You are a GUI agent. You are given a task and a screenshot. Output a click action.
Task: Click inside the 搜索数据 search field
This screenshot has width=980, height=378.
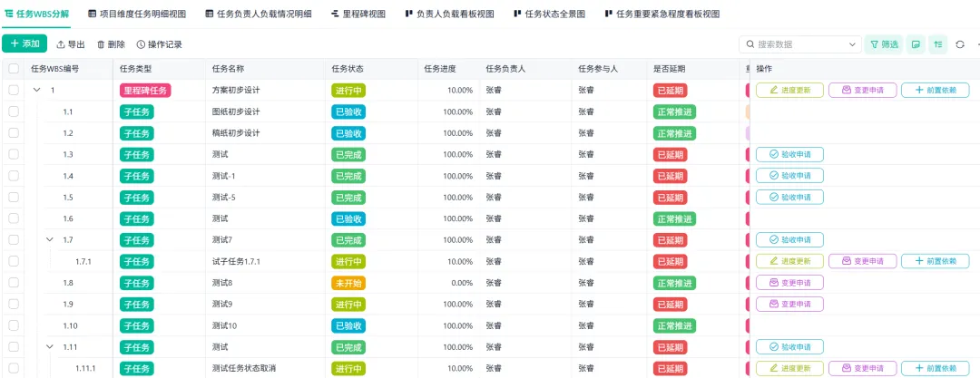click(800, 44)
